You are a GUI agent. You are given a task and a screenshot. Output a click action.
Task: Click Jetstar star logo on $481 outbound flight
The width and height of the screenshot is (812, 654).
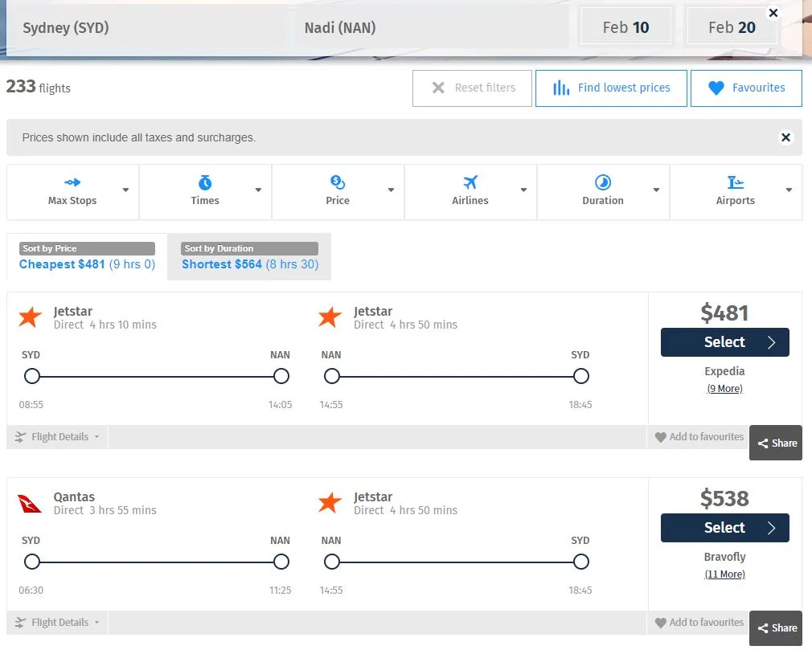[x=30, y=317]
